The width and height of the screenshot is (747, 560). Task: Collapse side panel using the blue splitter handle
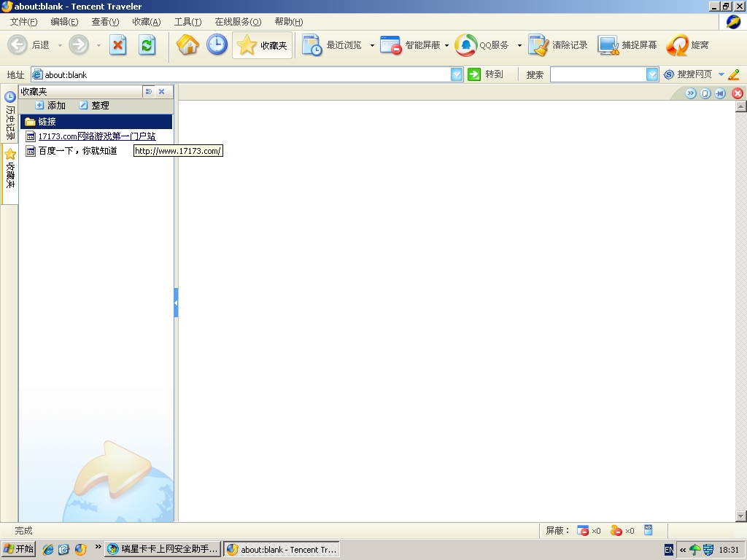176,303
